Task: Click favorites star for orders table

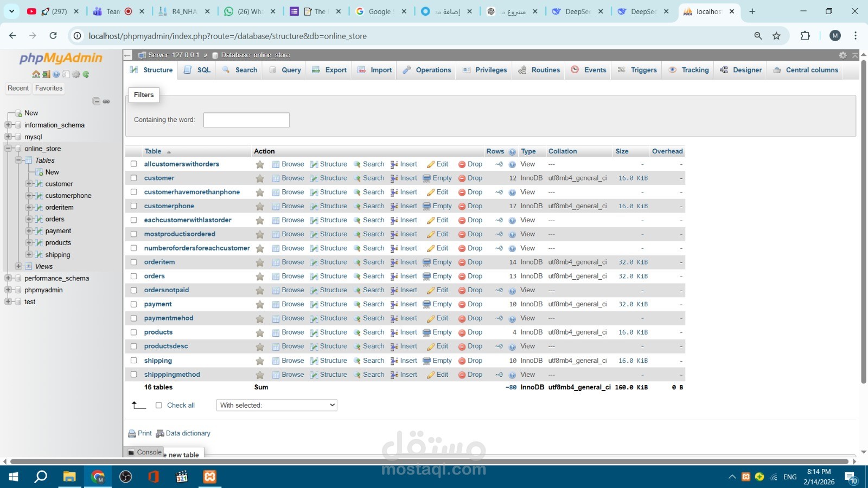Action: (x=260, y=277)
